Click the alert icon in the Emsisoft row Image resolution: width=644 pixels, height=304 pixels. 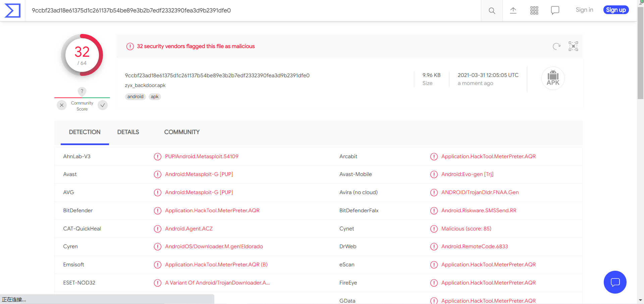tap(158, 265)
